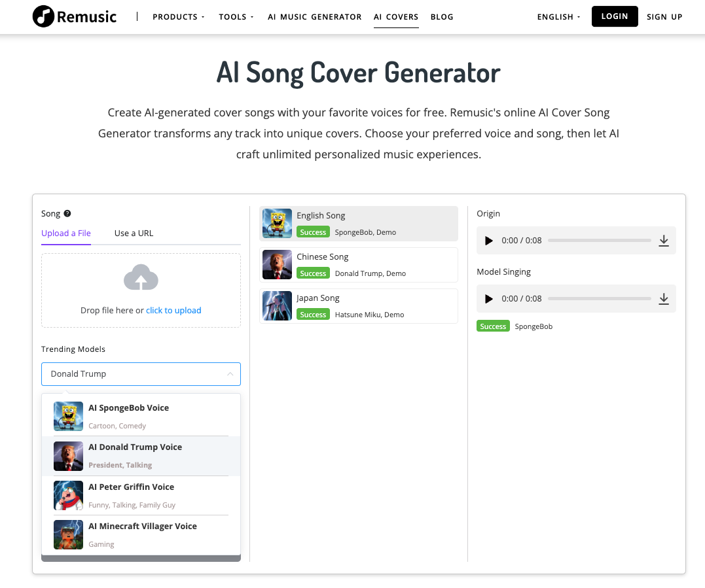Click the click to upload link
This screenshot has width=705, height=588.
[173, 311]
